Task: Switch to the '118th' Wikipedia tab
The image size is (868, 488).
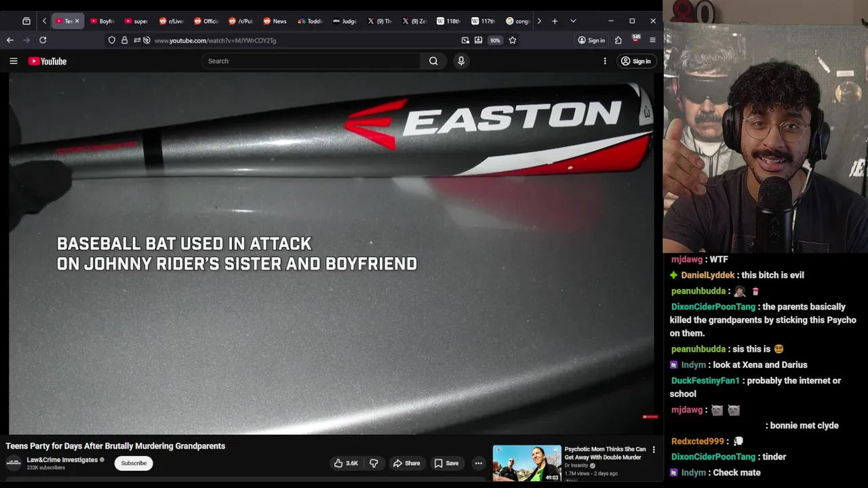Action: 448,21
